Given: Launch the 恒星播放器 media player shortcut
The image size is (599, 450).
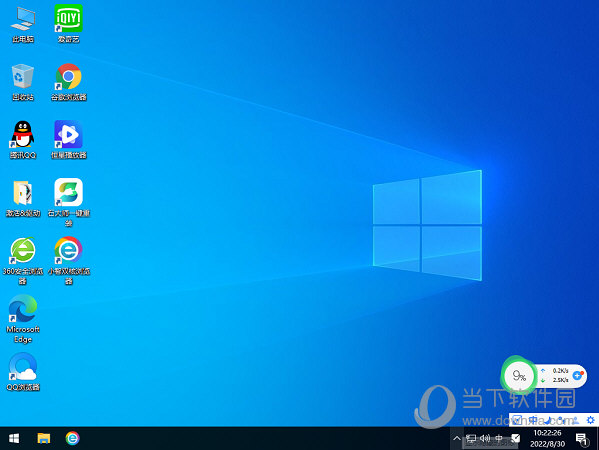Looking at the screenshot, I should click(x=69, y=140).
